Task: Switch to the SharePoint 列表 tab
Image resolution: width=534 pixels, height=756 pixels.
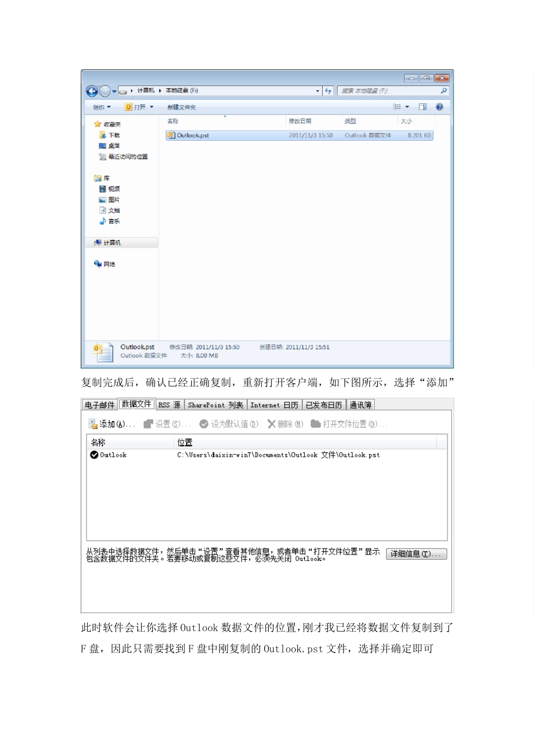Action: point(215,405)
